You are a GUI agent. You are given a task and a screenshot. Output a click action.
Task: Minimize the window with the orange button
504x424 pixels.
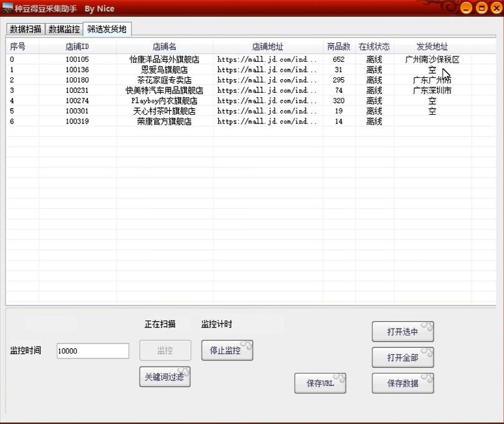click(x=466, y=8)
